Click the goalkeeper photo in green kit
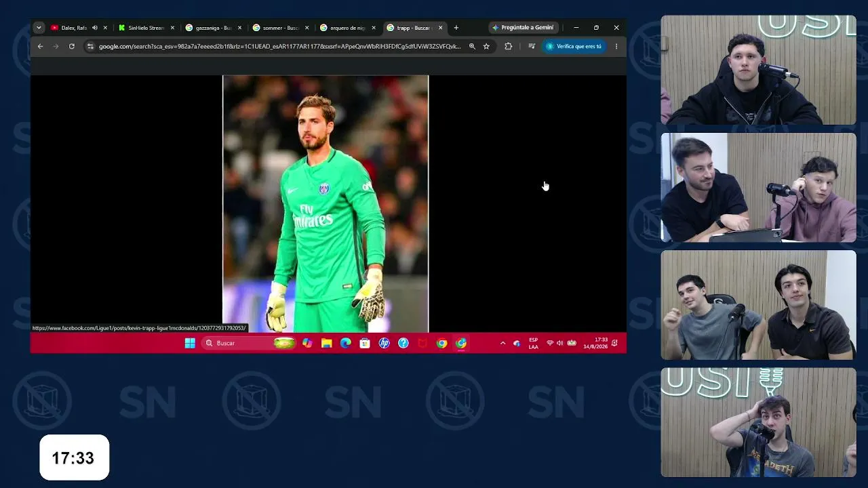 pos(325,203)
